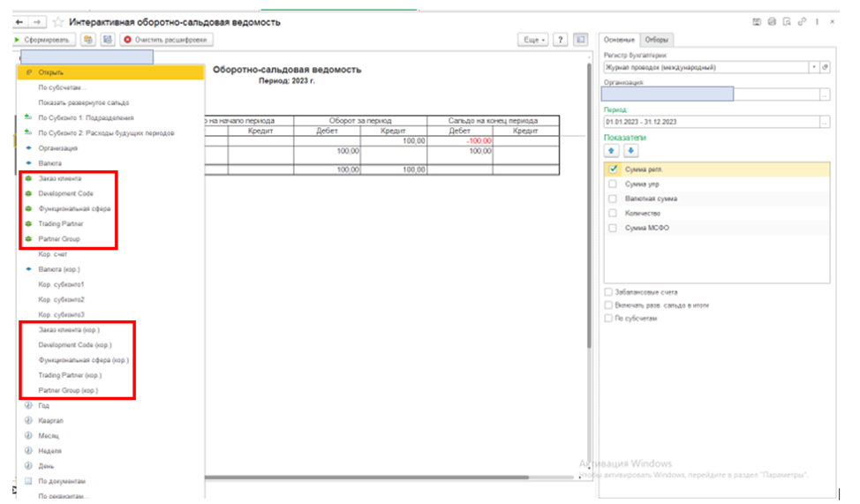Open the Период selection button
Screen dimensions: 860x504
pyautogui.click(x=825, y=120)
